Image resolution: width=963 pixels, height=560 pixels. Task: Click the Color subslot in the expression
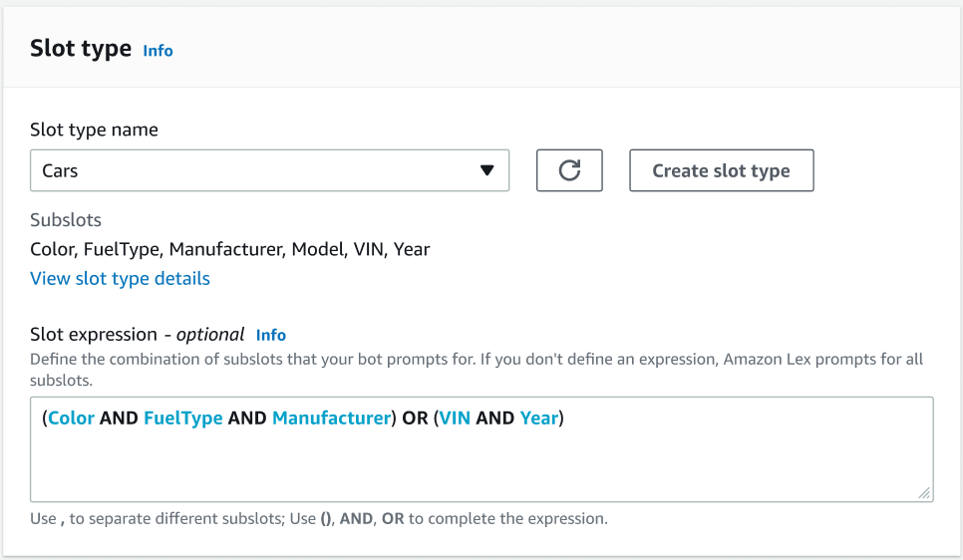[71, 419]
